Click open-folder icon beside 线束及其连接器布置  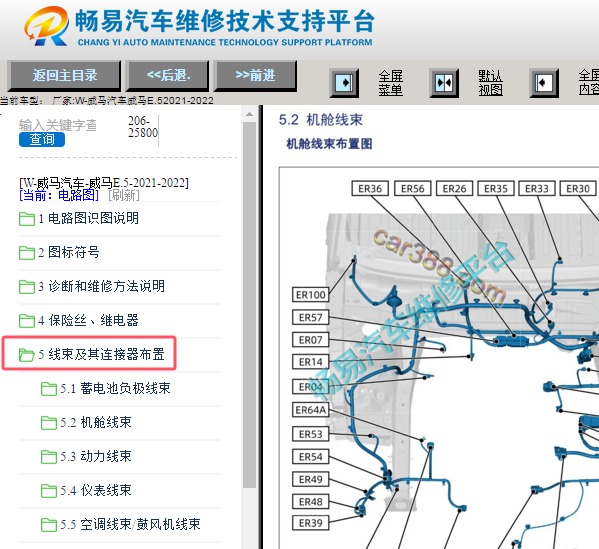pyautogui.click(x=27, y=355)
